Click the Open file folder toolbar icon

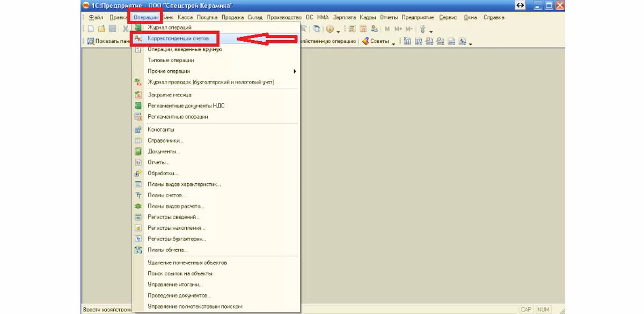pyautogui.click(x=101, y=29)
